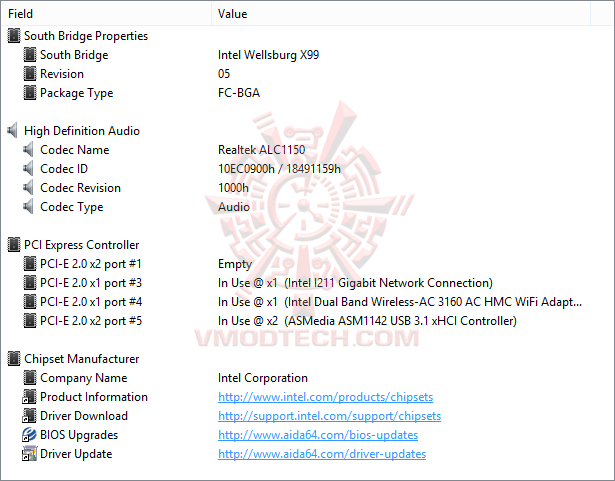Select the Intel Dual Band Wireless-AC 3160 value
This screenshot has height=481, width=615.
click(x=400, y=302)
